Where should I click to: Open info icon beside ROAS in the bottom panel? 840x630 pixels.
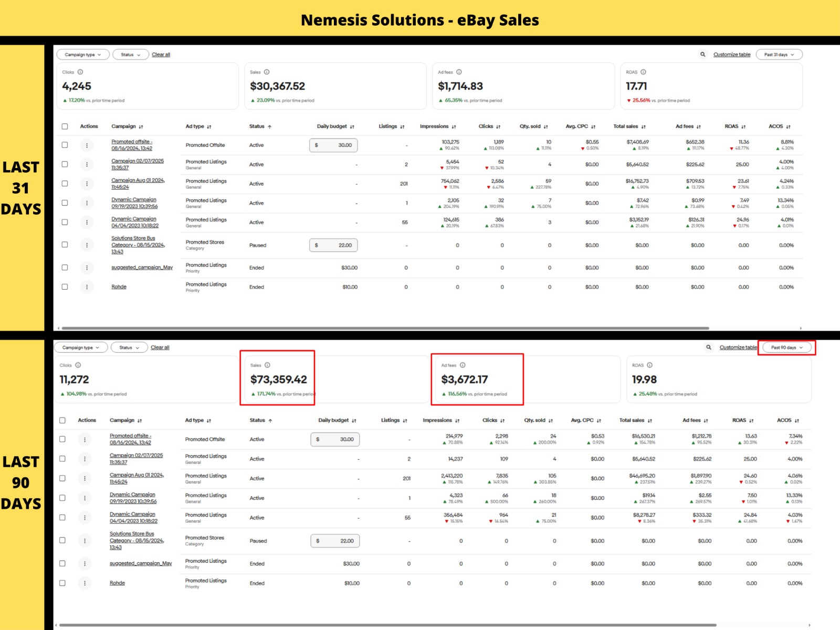click(x=649, y=365)
